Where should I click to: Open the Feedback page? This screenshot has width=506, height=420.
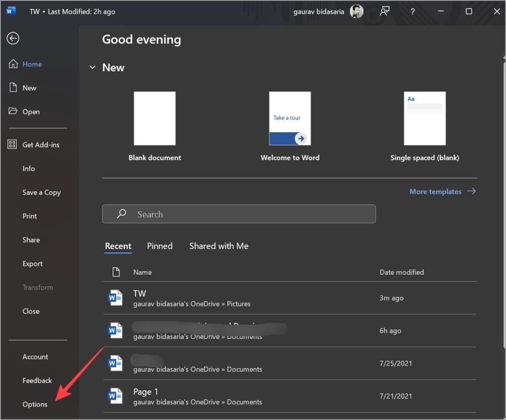point(37,380)
